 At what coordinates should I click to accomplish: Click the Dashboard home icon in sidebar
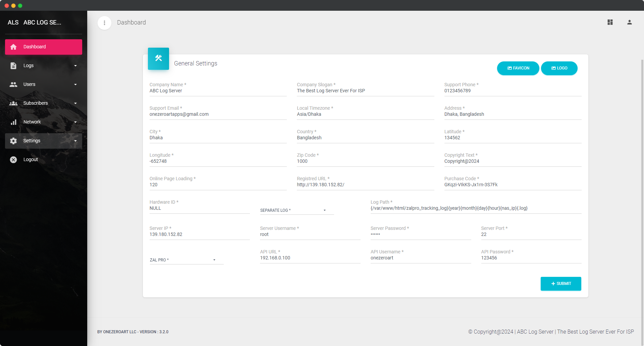click(x=13, y=47)
